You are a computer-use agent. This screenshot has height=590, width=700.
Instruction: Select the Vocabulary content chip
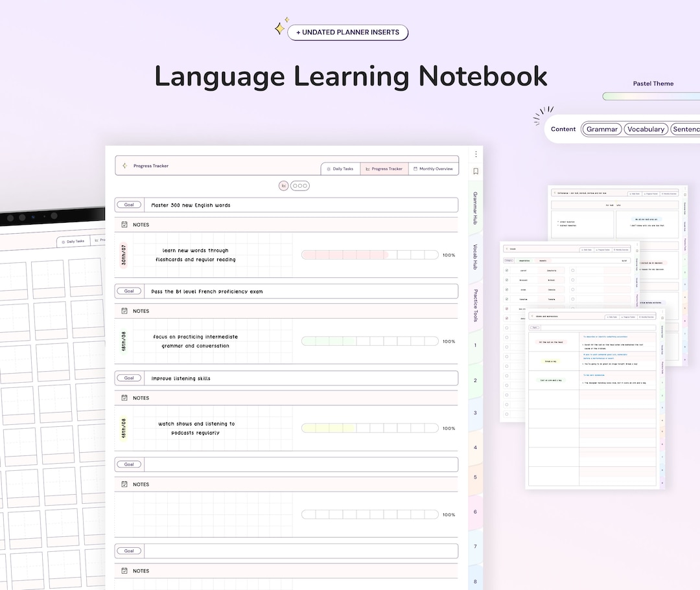click(646, 129)
